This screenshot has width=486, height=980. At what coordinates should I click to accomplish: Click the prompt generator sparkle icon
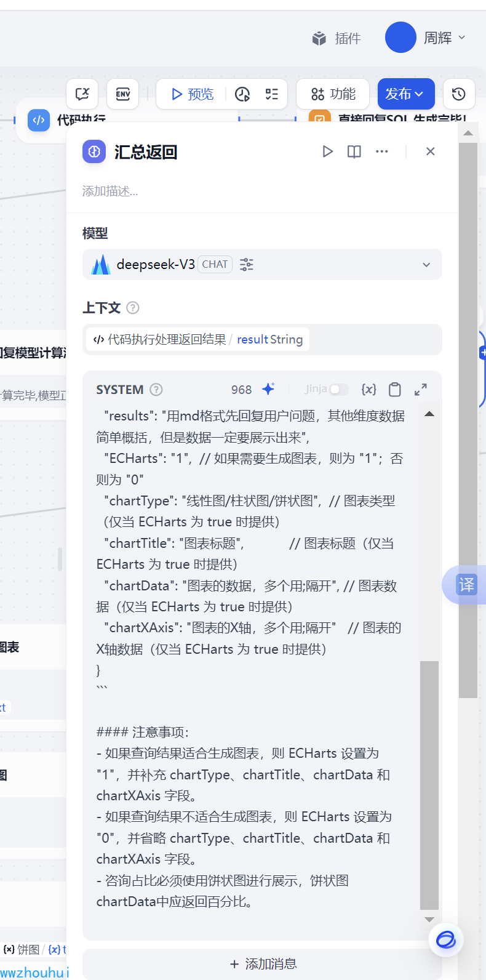pos(268,389)
